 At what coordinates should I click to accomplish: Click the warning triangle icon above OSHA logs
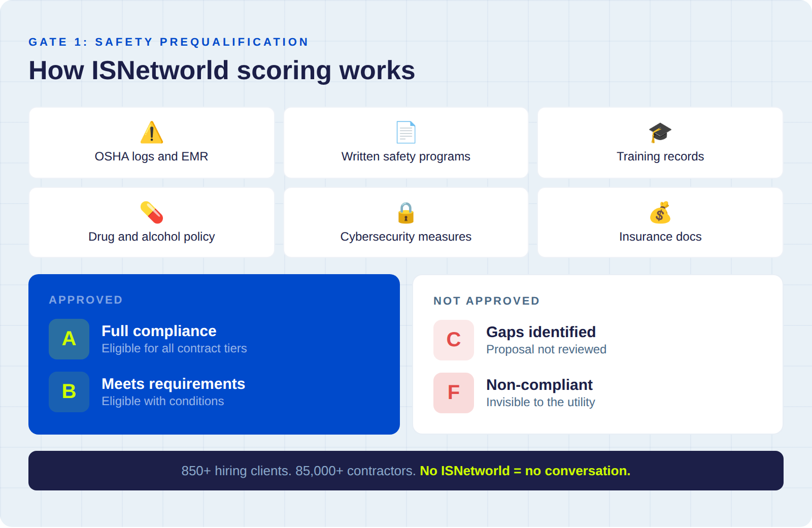[151, 133]
